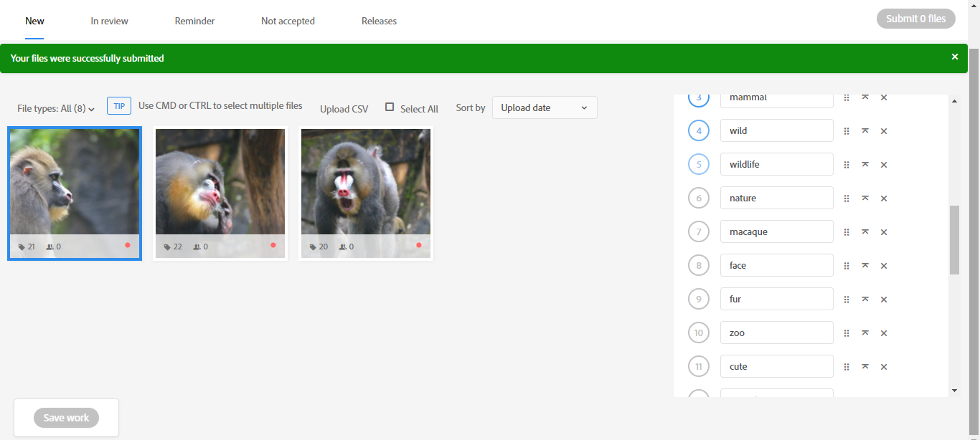This screenshot has height=440, width=980.
Task: Click drag handle icon for keyword wild
Action: 847,131
